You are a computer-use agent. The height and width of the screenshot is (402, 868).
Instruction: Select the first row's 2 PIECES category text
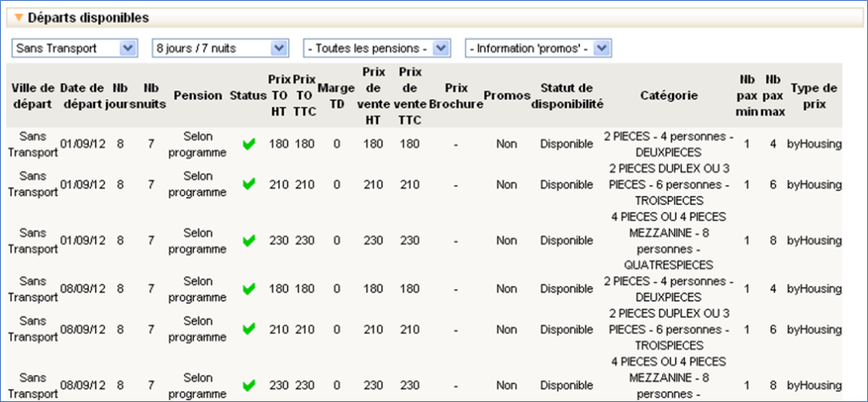click(x=669, y=136)
